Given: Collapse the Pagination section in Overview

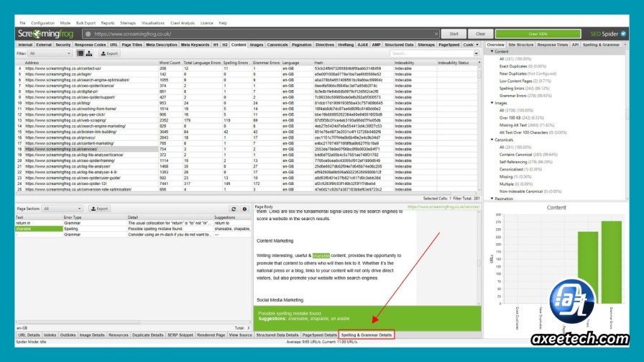Looking at the screenshot, I should pyautogui.click(x=492, y=199).
